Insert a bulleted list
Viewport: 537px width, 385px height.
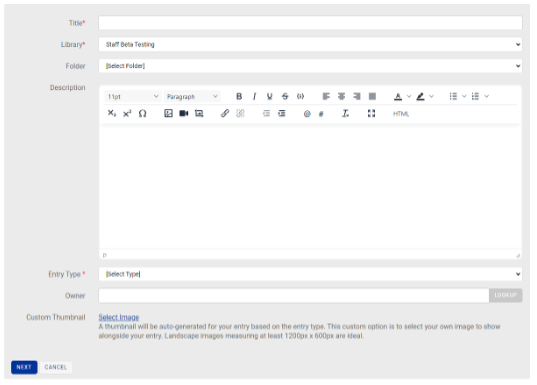point(453,97)
